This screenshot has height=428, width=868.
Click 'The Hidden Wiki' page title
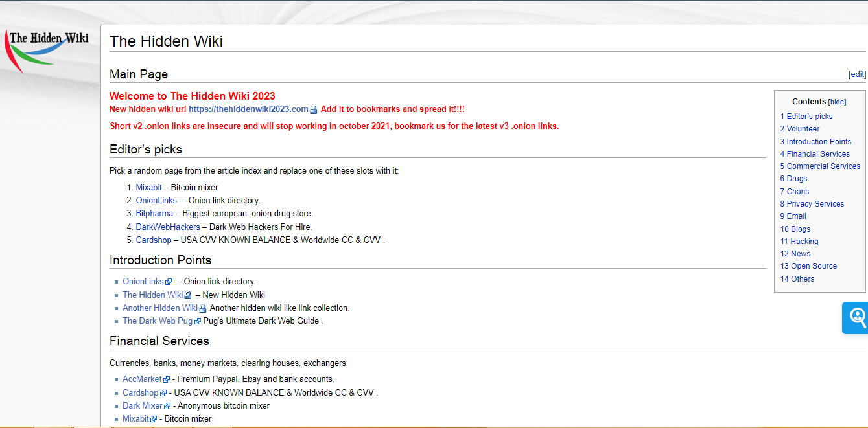(166, 41)
